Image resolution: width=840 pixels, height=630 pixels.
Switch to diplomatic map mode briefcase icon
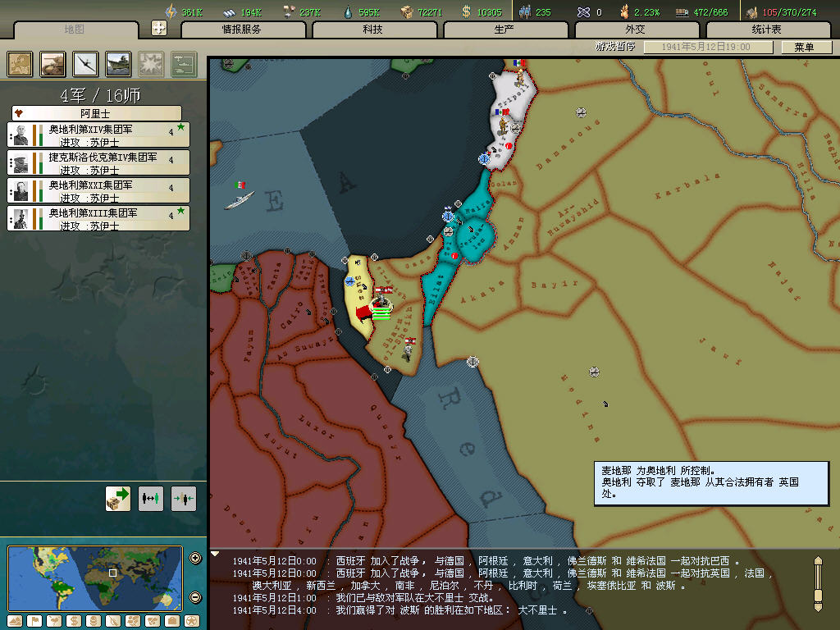(x=172, y=621)
